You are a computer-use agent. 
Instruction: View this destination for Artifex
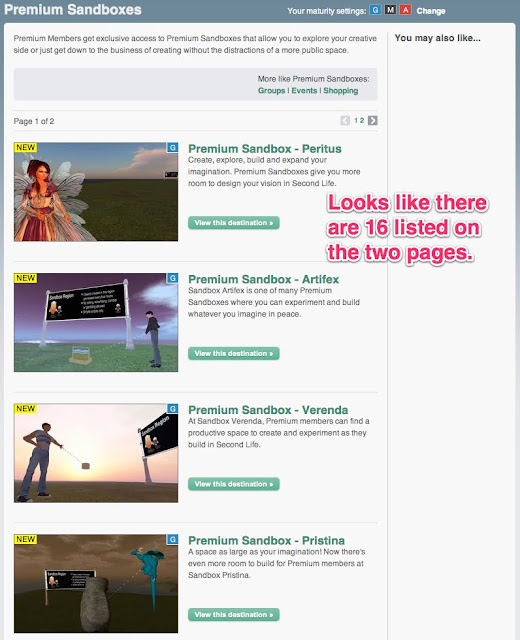click(x=233, y=353)
